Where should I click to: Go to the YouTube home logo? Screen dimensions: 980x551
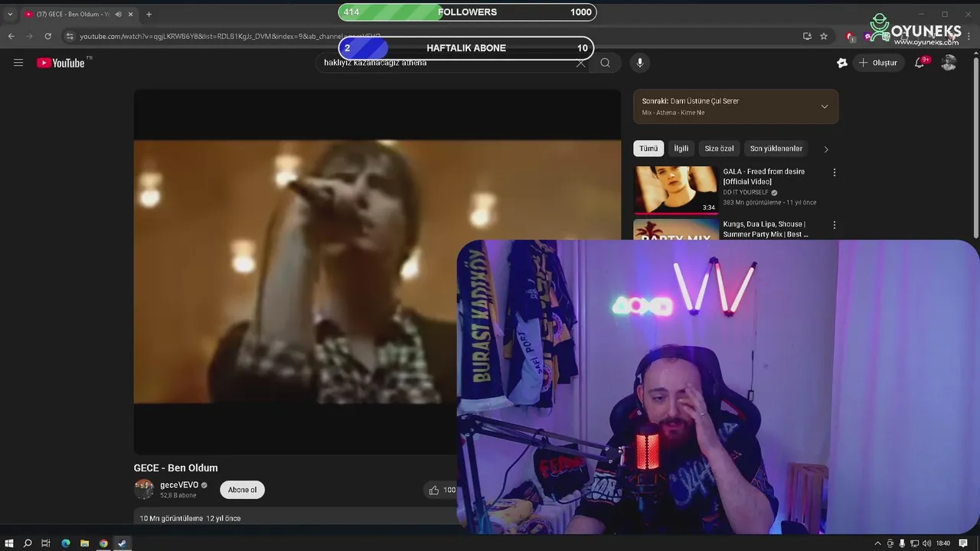point(60,63)
